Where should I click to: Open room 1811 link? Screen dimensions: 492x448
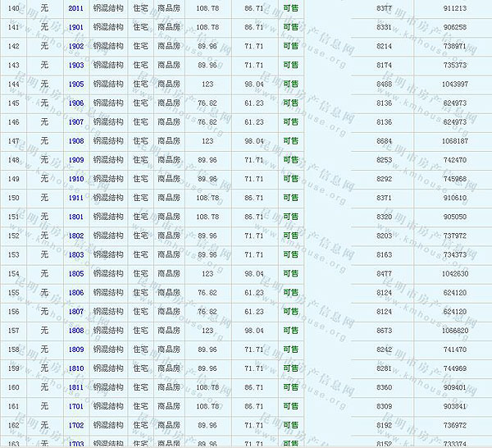click(x=76, y=387)
